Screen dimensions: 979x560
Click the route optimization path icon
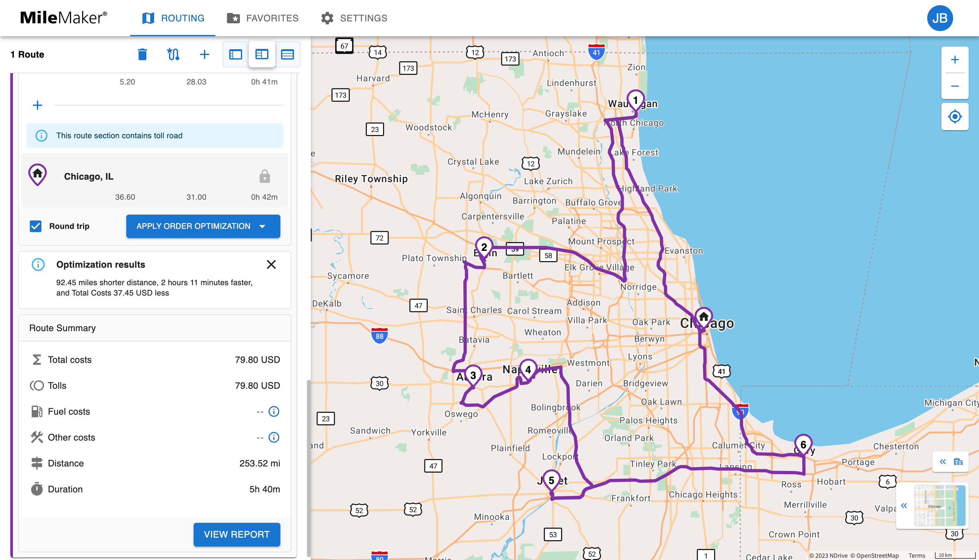coord(173,54)
